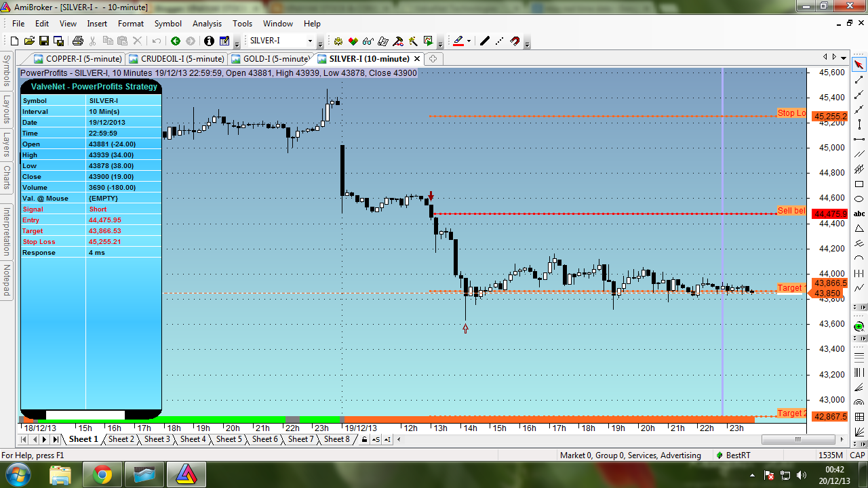
Task: Click the Save All toolbar icon
Action: (58, 41)
